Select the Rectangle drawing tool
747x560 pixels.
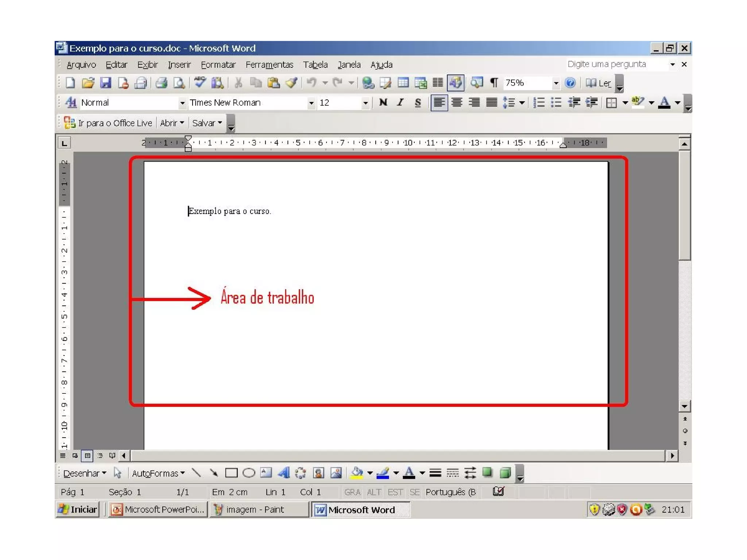point(231,473)
